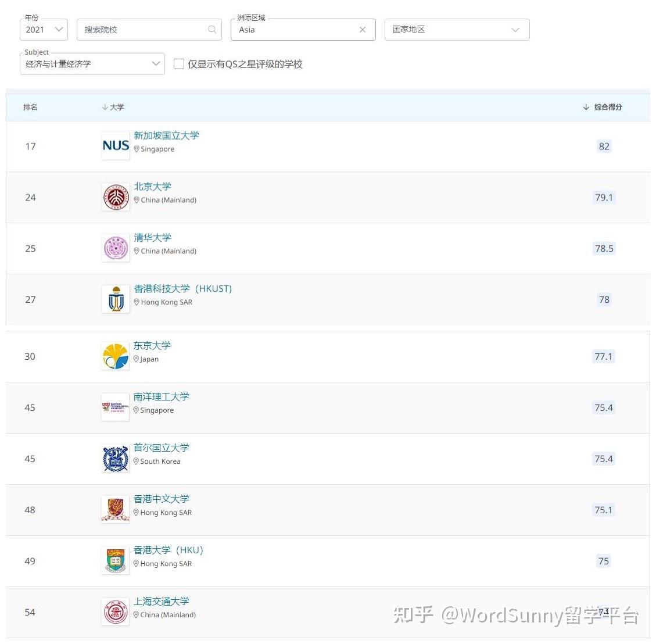Click the University of Tokyo ginkgo logo
The height and width of the screenshot is (644, 656).
click(116, 356)
